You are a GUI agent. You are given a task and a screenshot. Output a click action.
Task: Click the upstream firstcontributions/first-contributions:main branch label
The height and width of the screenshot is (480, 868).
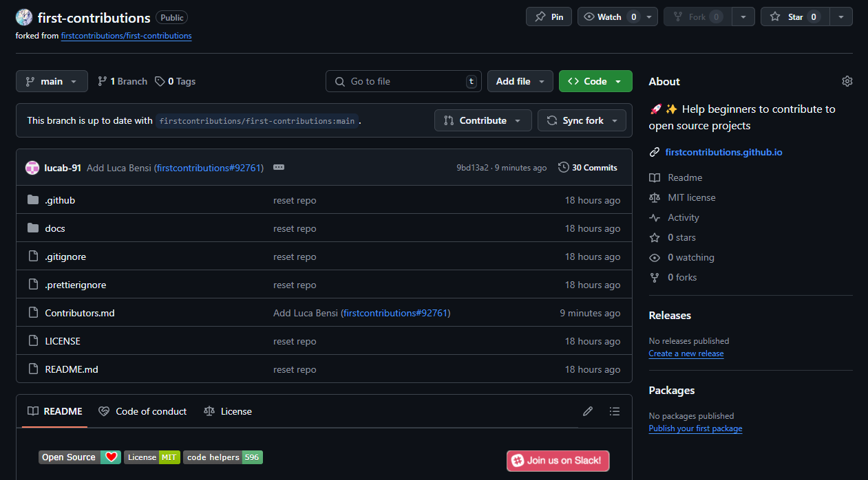click(x=257, y=121)
